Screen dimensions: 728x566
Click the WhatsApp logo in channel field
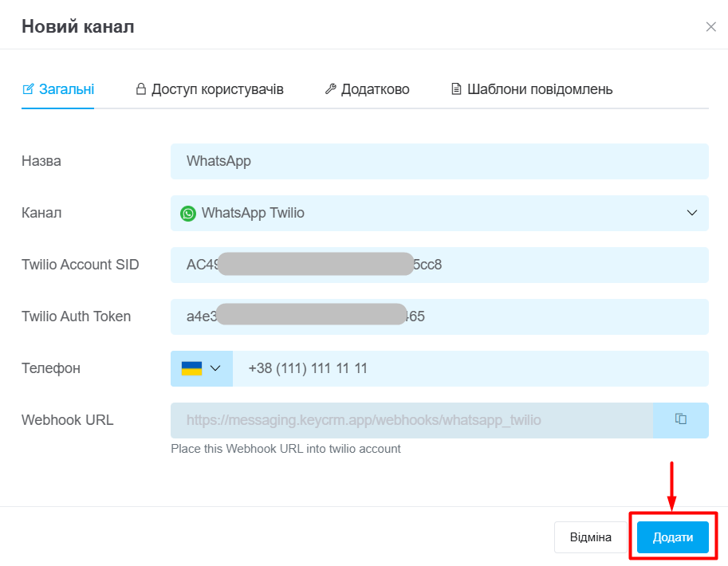[x=188, y=213]
